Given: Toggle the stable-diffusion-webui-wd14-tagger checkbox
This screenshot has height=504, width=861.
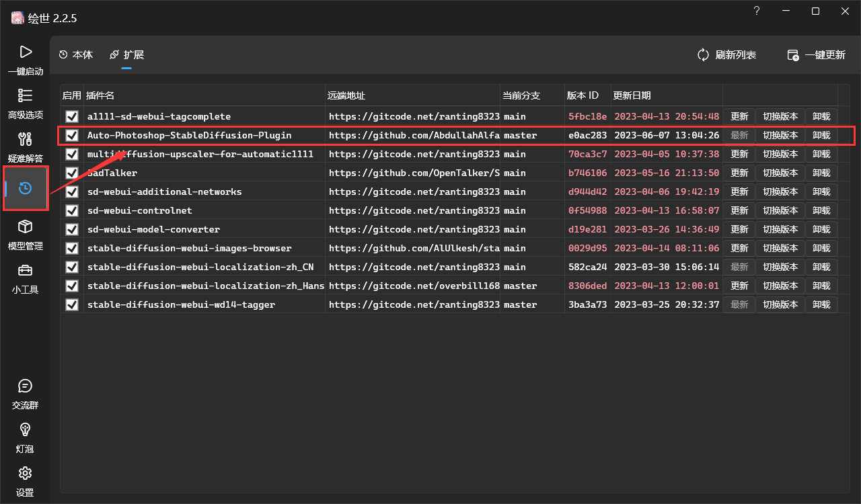Looking at the screenshot, I should (72, 304).
